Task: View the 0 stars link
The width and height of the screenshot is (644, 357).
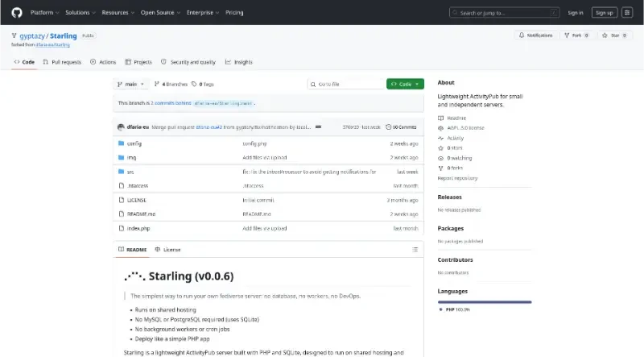Action: 450,148
